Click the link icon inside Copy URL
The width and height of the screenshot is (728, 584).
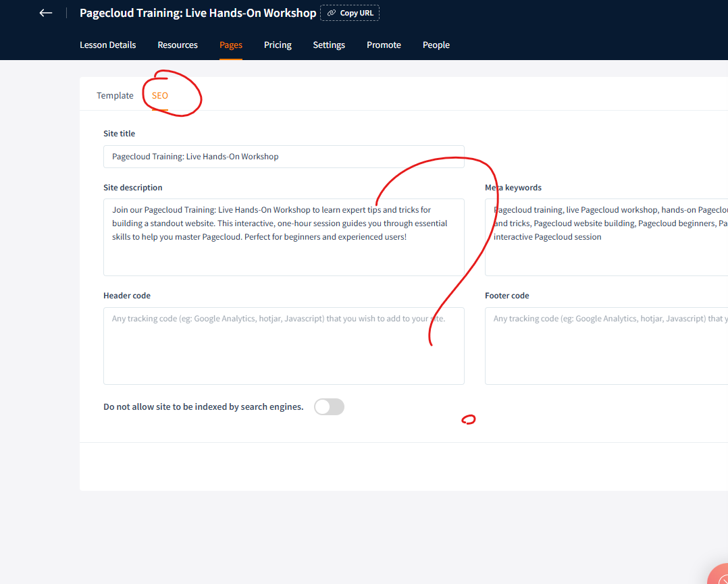tap(332, 13)
